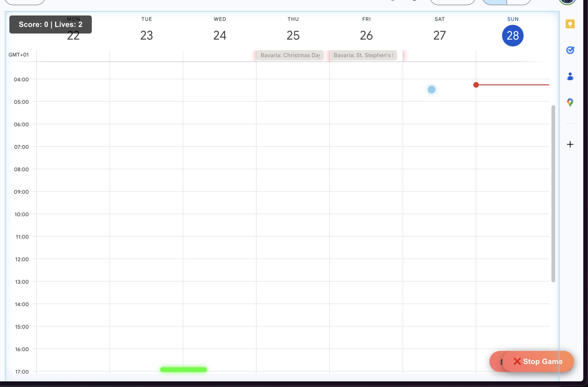Open Google Keep side panel
The image size is (588, 387).
pos(570,24)
